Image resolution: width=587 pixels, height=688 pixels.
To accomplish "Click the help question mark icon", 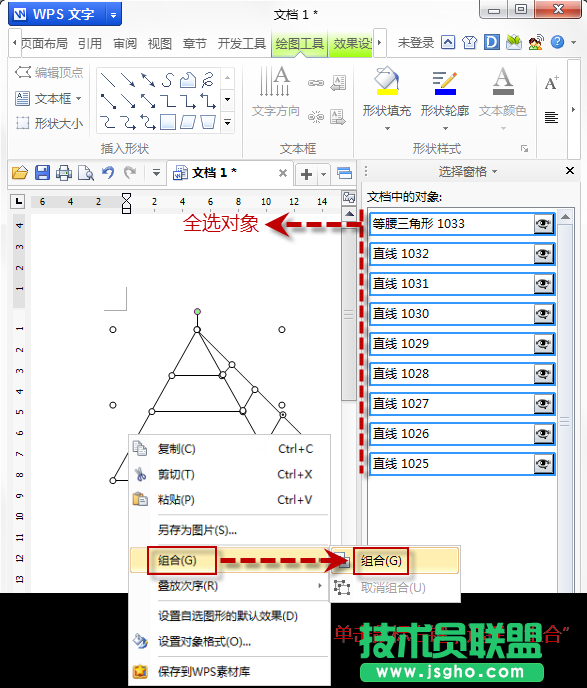I will tap(557, 42).
